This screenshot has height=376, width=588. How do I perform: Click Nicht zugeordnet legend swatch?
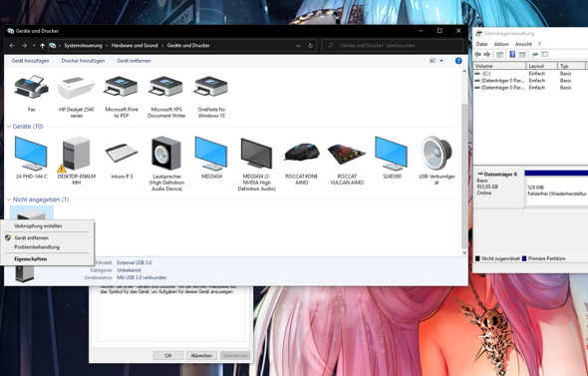[x=477, y=258]
